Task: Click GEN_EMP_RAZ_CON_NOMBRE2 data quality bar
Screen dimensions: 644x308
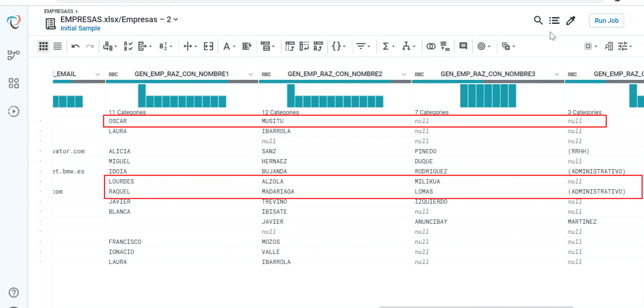Action: (335, 81)
